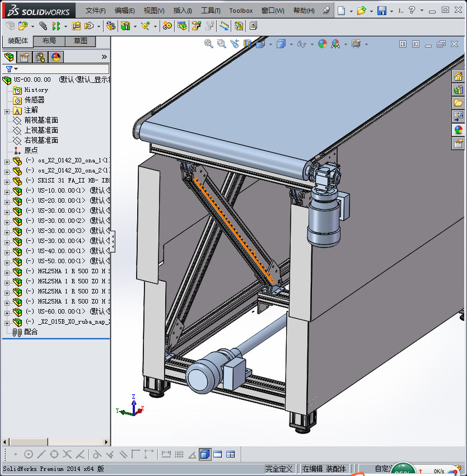Toggle the parallel snap icon

pos(123,455)
